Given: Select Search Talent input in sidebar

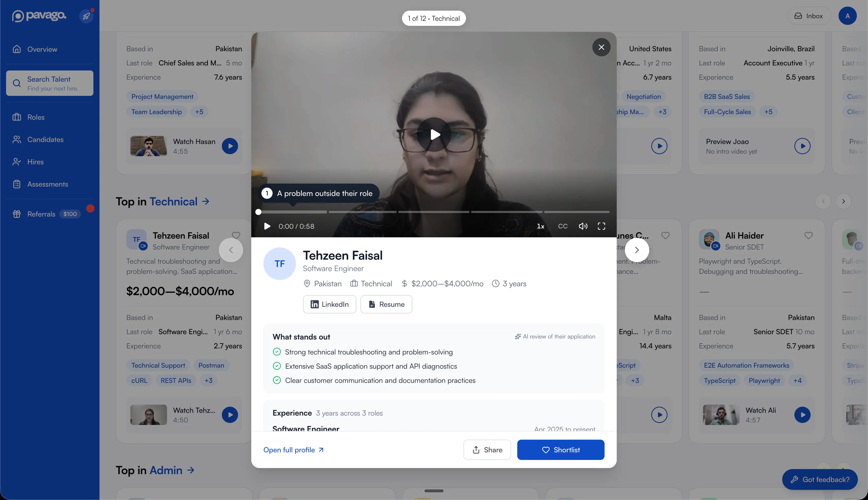Looking at the screenshot, I should tap(50, 83).
